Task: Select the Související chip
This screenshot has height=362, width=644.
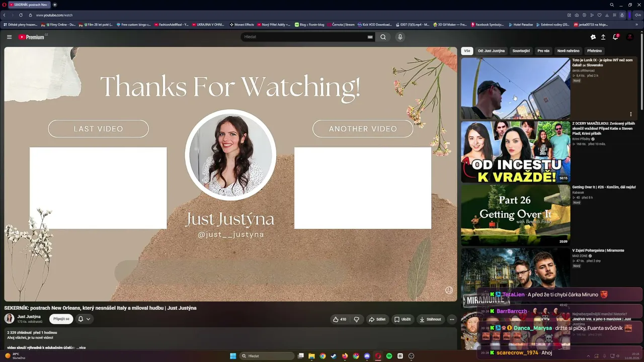Action: tap(521, 51)
